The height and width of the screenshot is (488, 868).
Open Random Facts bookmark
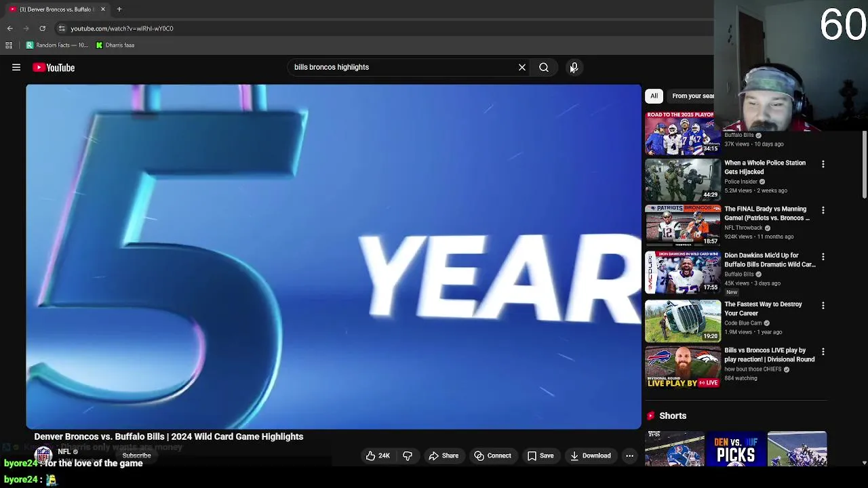click(x=57, y=45)
